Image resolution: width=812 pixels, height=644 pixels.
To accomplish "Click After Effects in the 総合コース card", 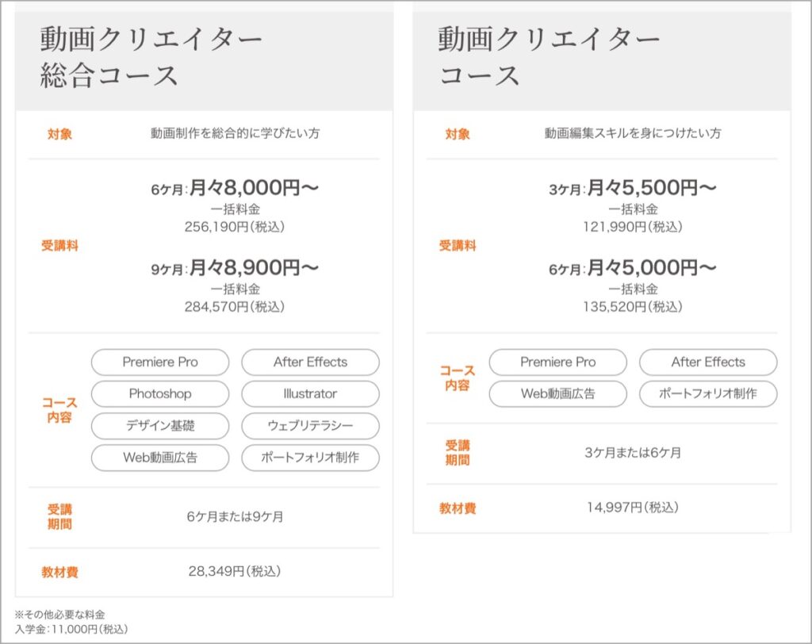I will (x=310, y=362).
